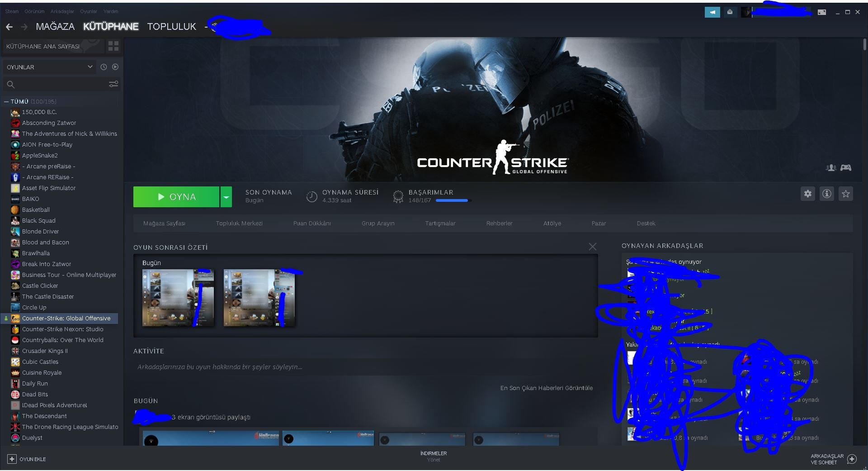
Task: Open Tartışmalar link
Action: (x=440, y=224)
